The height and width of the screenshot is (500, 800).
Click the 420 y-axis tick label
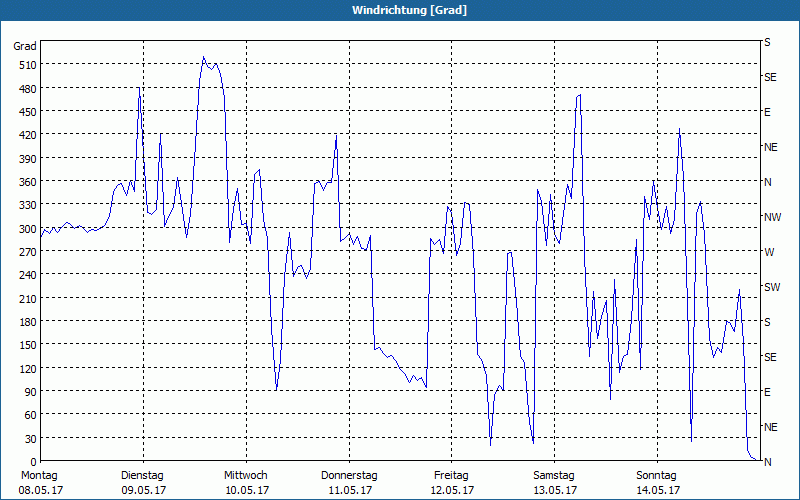pos(28,135)
